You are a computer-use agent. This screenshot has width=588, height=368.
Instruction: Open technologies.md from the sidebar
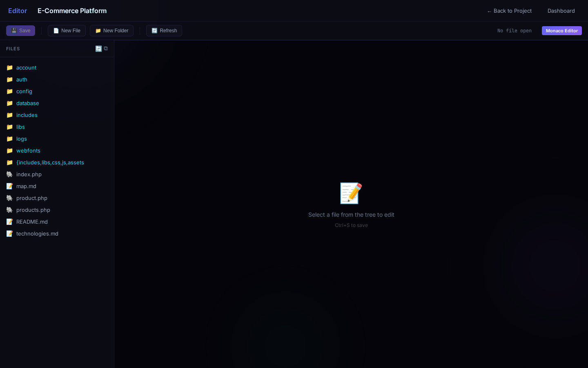click(37, 233)
